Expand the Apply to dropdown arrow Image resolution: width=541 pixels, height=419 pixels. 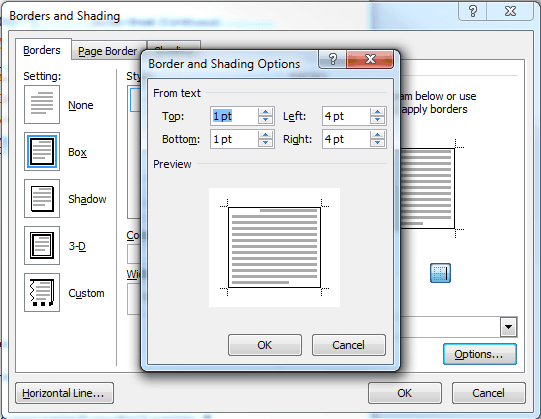click(x=508, y=327)
